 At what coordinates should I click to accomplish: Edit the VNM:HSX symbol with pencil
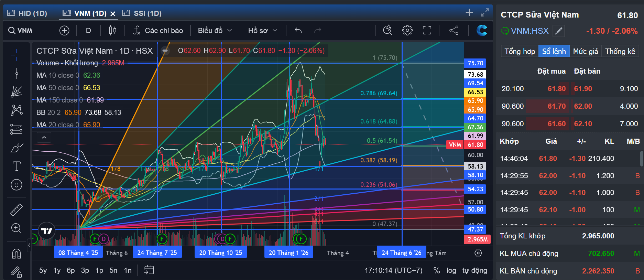559,31
